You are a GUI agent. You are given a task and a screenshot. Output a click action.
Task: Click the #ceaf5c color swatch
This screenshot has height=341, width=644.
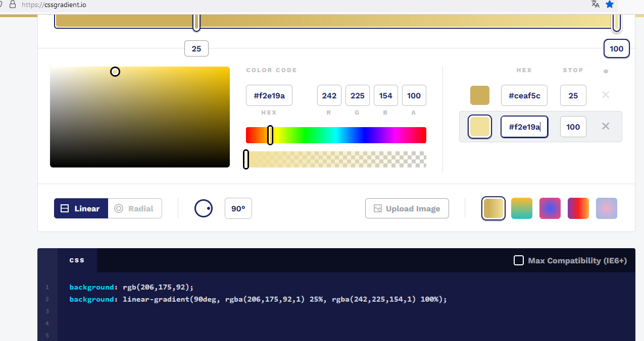point(479,95)
